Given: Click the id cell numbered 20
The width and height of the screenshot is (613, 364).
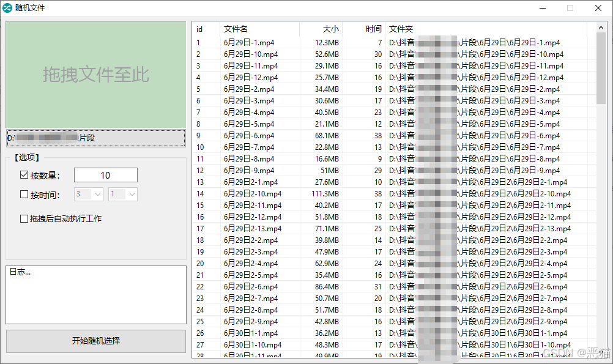Looking at the screenshot, I should tap(200, 264).
